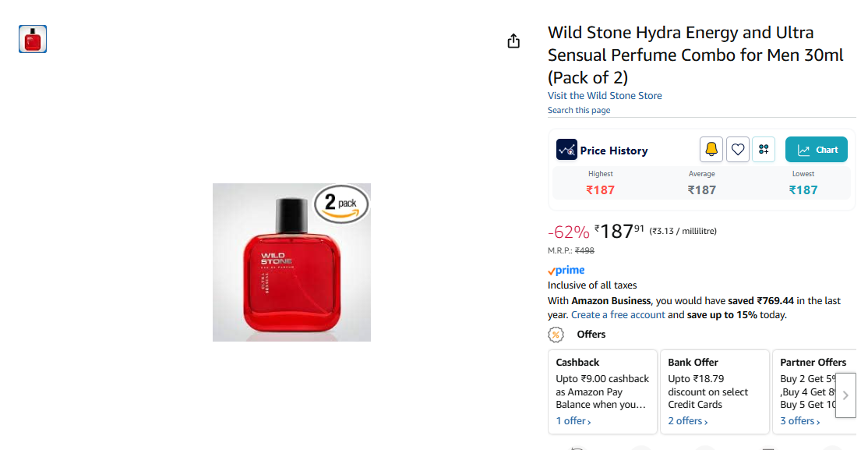This screenshot has width=868, height=450.
Task: Click "Create a free account" link
Action: coord(618,315)
